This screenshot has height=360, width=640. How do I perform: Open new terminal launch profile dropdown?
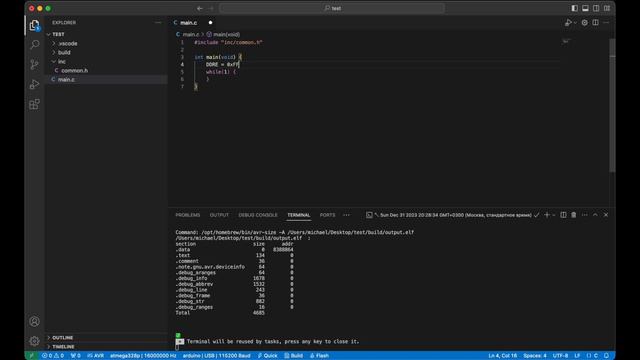tap(554, 215)
